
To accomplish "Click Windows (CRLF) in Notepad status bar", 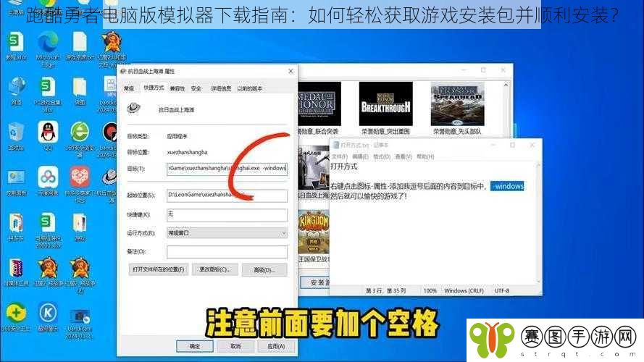I will [464, 290].
